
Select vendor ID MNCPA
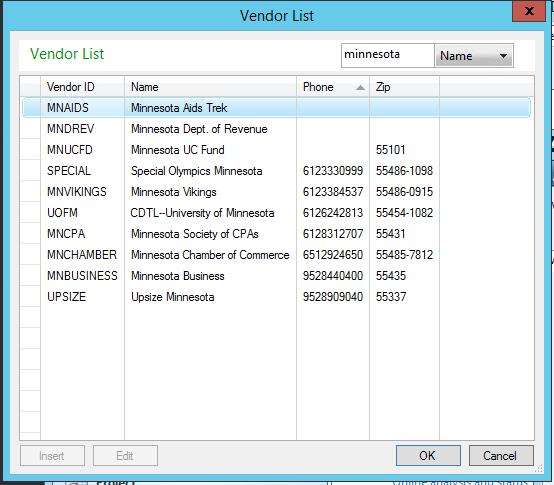66,234
